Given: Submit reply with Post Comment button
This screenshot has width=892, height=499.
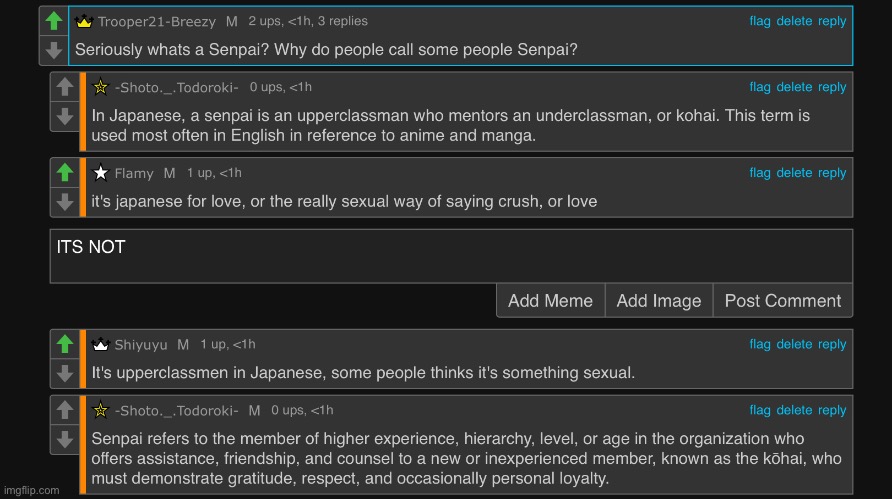Looking at the screenshot, I should 782,301.
